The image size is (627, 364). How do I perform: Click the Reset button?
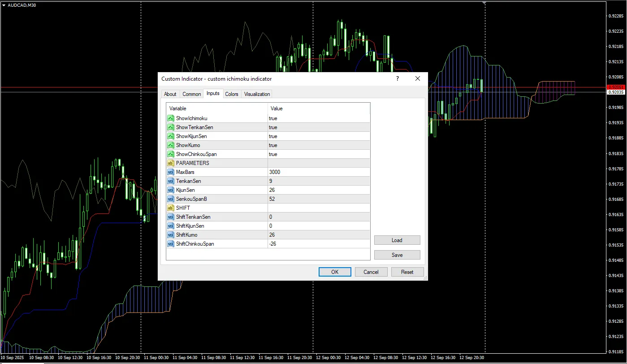click(407, 272)
